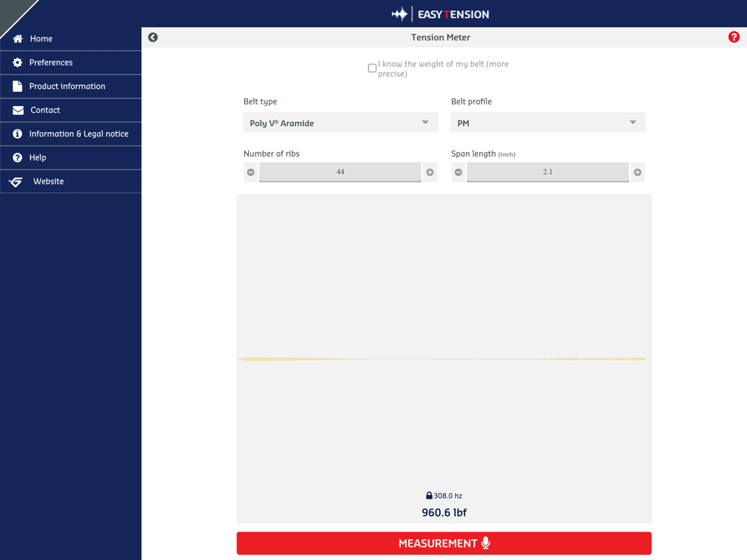Click the Belt profile label
The height and width of the screenshot is (560, 747).
point(471,102)
